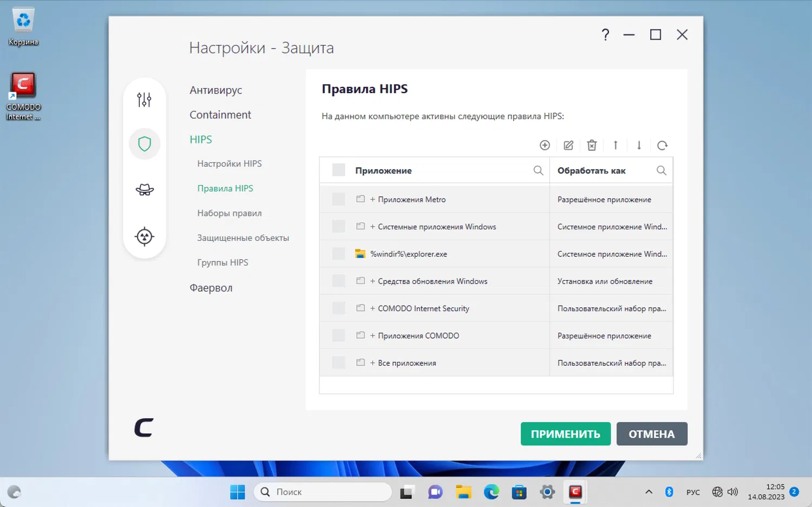Check the Системные приложения Windows rule checkbox
The width and height of the screenshot is (812, 507).
pos(339,226)
